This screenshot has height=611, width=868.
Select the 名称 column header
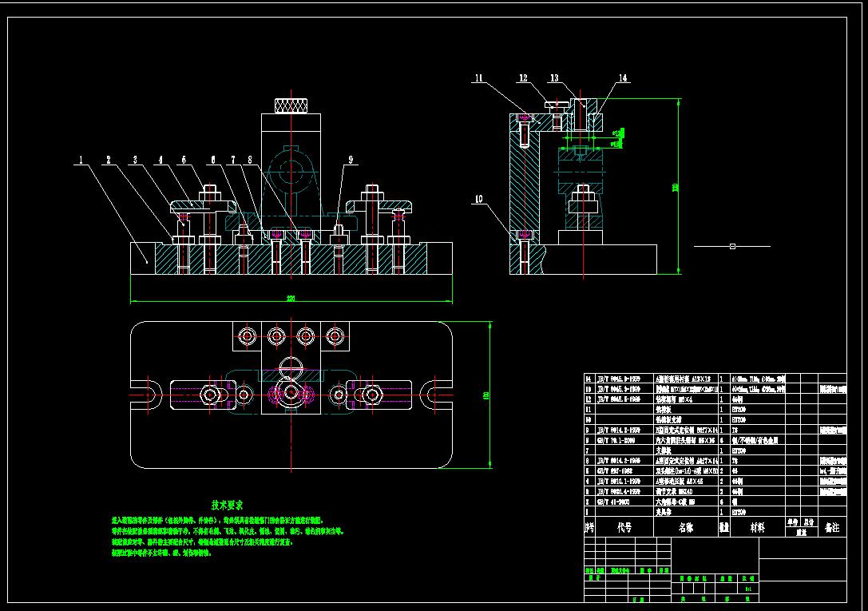687,527
